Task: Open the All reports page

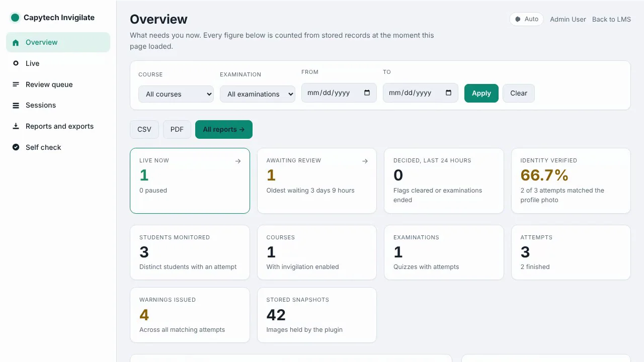Action: tap(224, 129)
